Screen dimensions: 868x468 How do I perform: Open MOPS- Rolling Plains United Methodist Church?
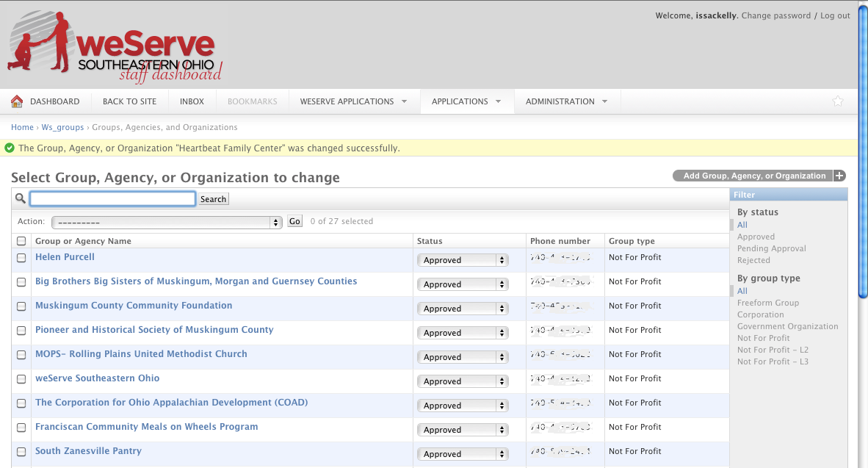click(x=141, y=354)
